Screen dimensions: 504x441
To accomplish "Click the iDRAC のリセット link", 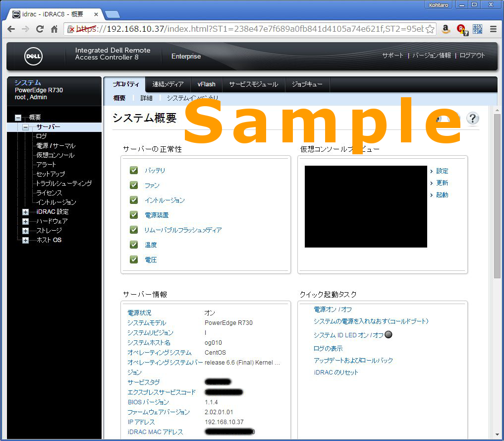I will [x=336, y=373].
